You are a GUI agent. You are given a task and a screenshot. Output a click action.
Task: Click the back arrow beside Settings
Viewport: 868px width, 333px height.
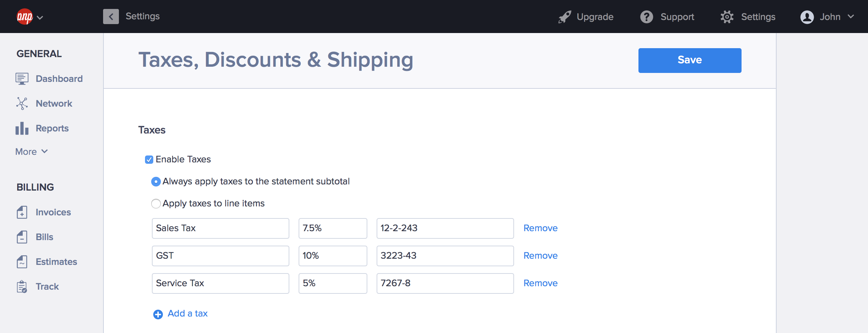tap(111, 17)
